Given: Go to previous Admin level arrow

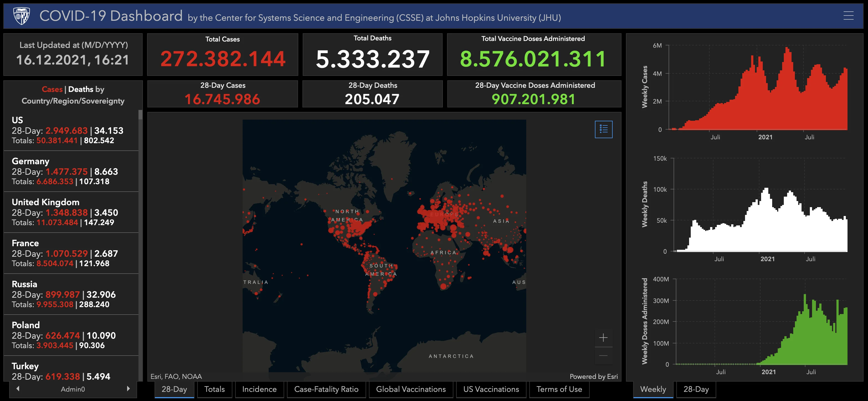Looking at the screenshot, I should [x=18, y=389].
